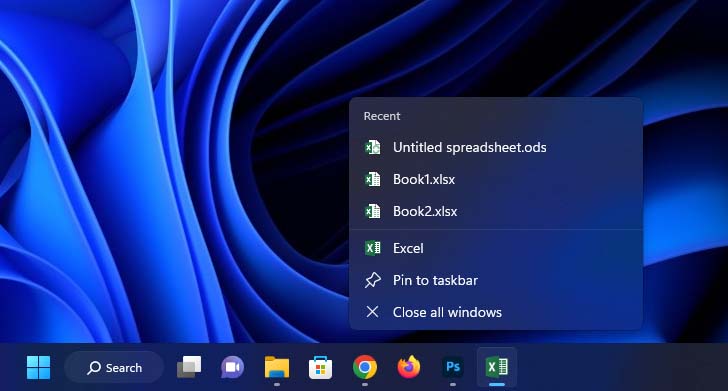Open File Explorer from taskbar
Viewport: 728px width, 391px height.
pos(277,367)
